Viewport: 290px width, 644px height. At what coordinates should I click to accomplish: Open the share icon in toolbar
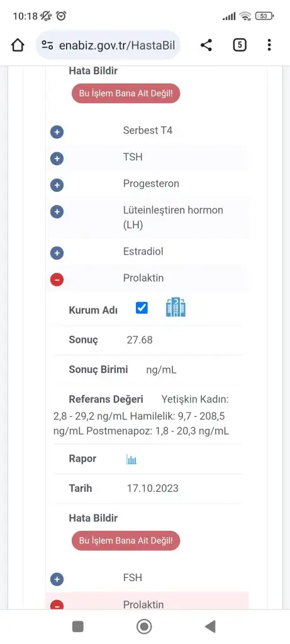coord(206,45)
